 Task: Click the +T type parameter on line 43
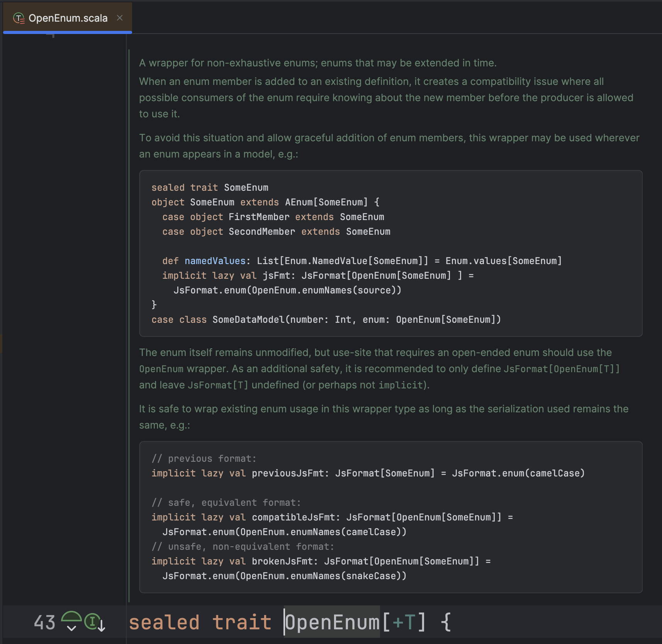404,622
